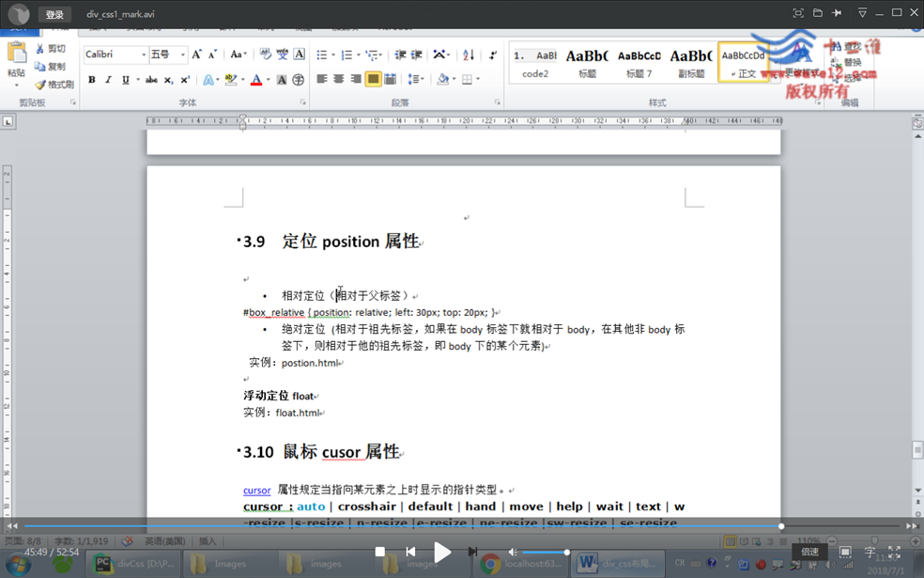Click the Bold formatting icon

(x=91, y=80)
